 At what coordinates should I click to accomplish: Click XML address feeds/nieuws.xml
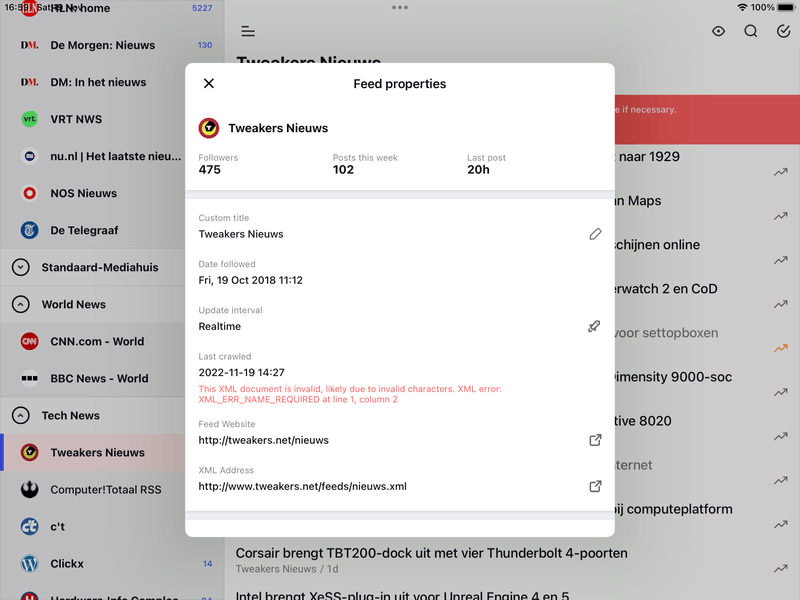pos(303,486)
